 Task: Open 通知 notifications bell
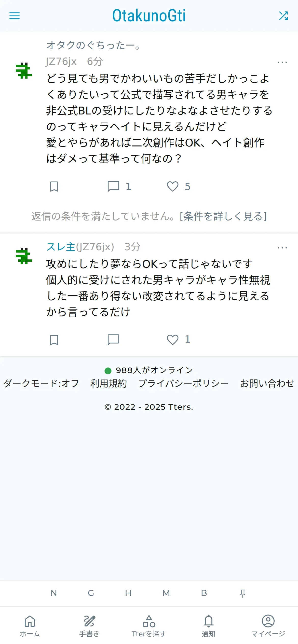coord(209,626)
